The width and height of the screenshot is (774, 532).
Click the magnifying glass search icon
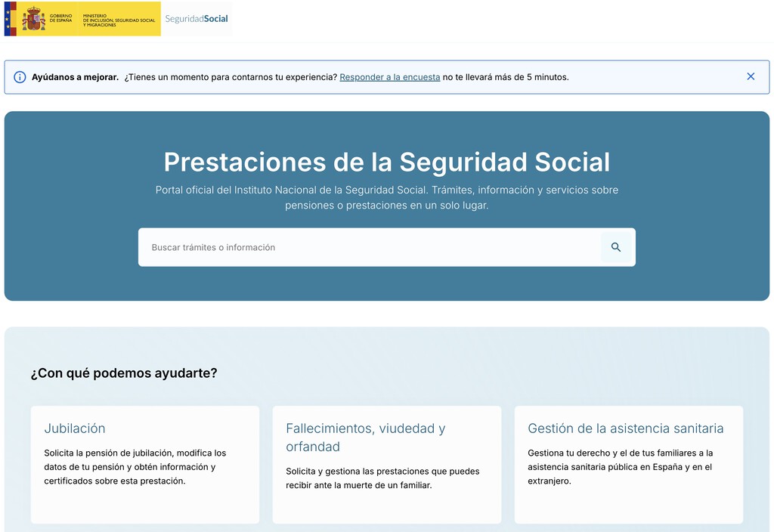(x=615, y=247)
